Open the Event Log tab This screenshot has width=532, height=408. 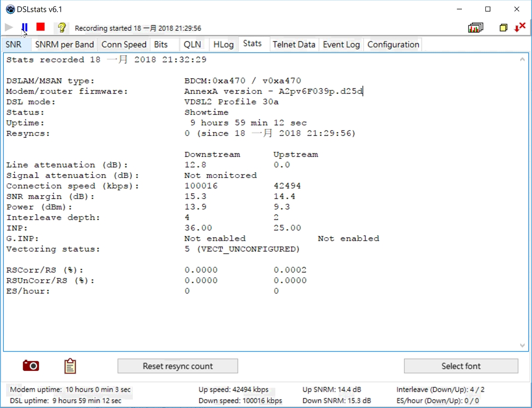[x=341, y=45]
